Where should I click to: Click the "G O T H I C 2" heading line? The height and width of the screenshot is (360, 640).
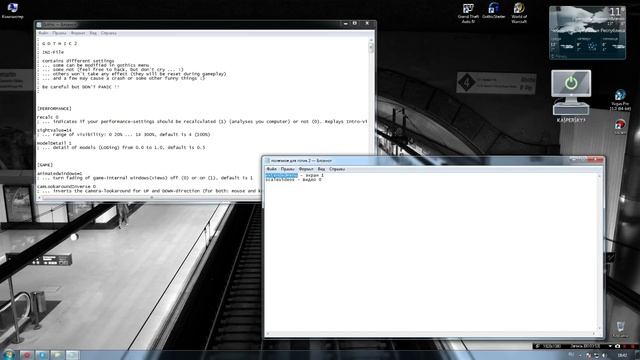pos(60,44)
